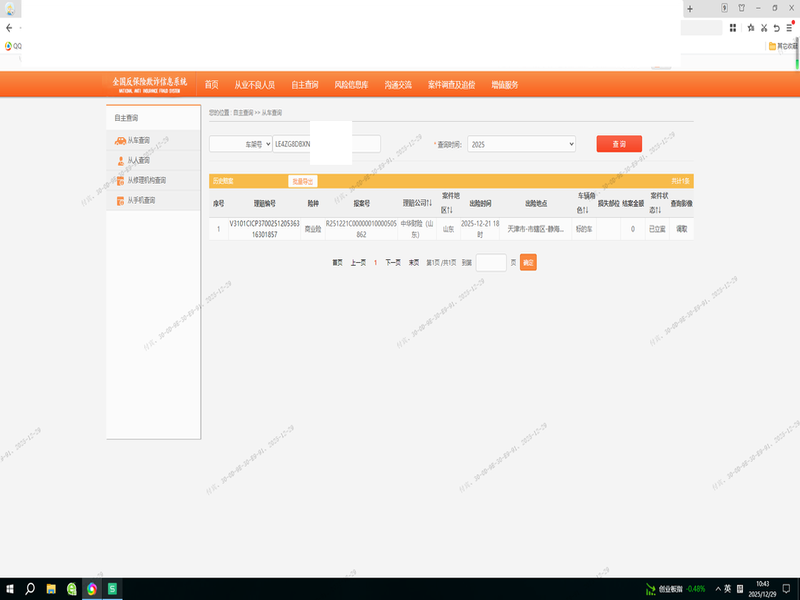Open the browser hamburger menu
This screenshot has width=800, height=600.
point(790,28)
